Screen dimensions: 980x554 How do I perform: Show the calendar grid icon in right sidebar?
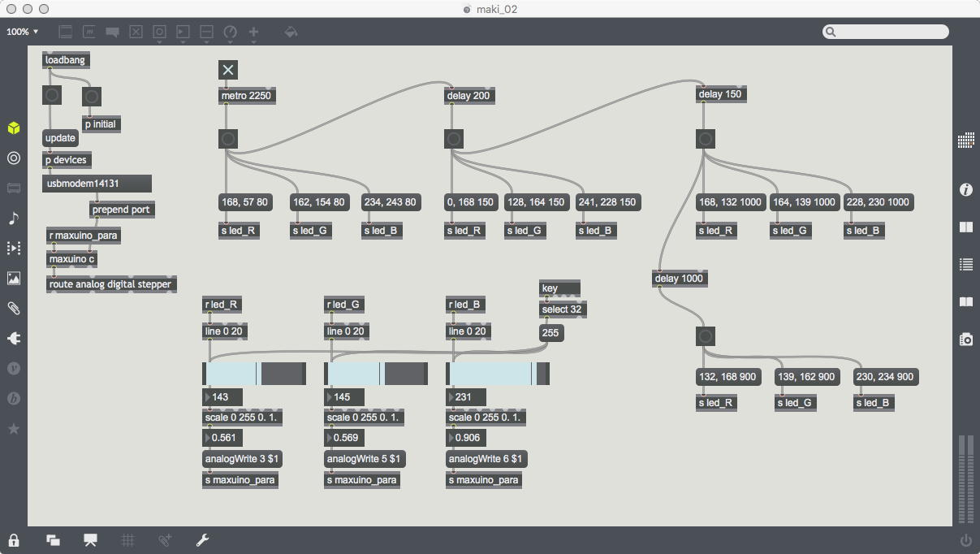click(x=966, y=141)
